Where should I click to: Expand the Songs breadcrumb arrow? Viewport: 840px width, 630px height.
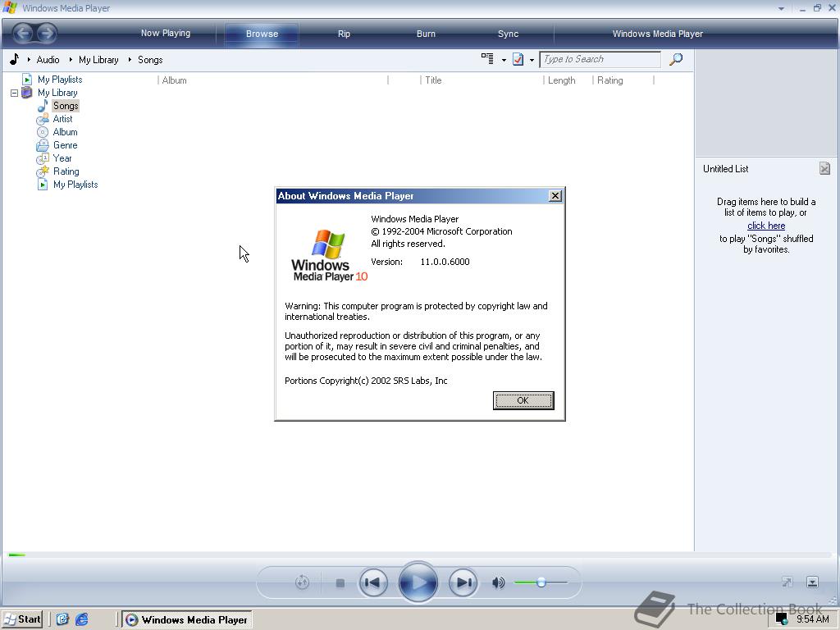tap(130, 59)
